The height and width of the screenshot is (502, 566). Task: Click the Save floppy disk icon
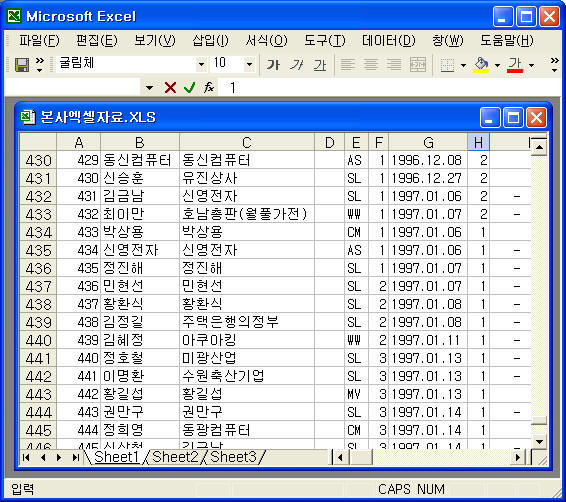click(22, 65)
